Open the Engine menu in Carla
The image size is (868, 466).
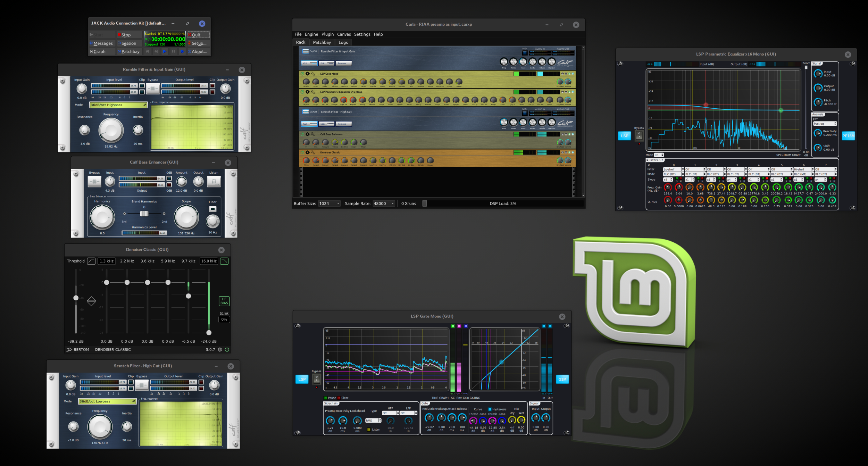pos(311,34)
